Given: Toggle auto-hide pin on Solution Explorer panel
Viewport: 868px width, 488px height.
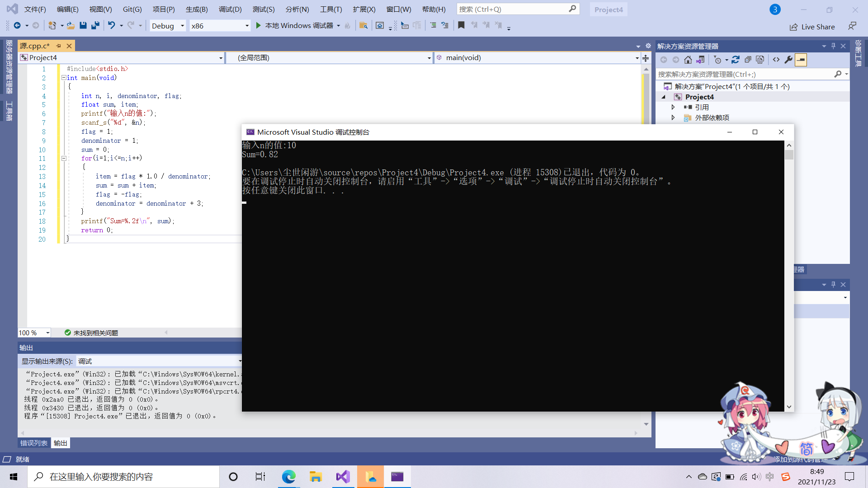Looking at the screenshot, I should click(833, 46).
